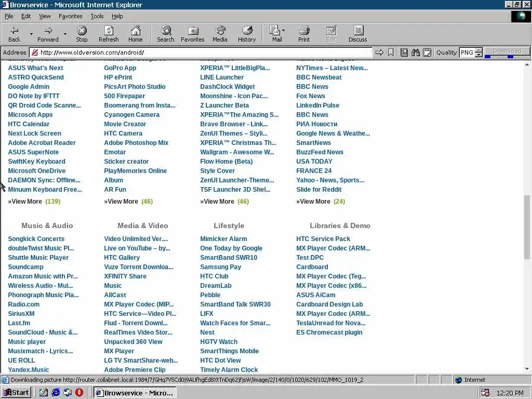Open the Media toolbar button

pos(220,34)
